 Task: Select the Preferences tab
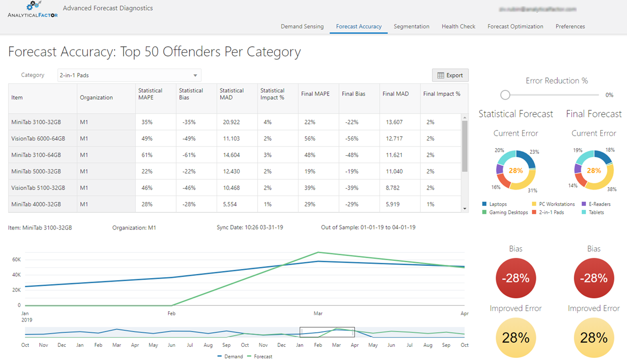(x=570, y=26)
